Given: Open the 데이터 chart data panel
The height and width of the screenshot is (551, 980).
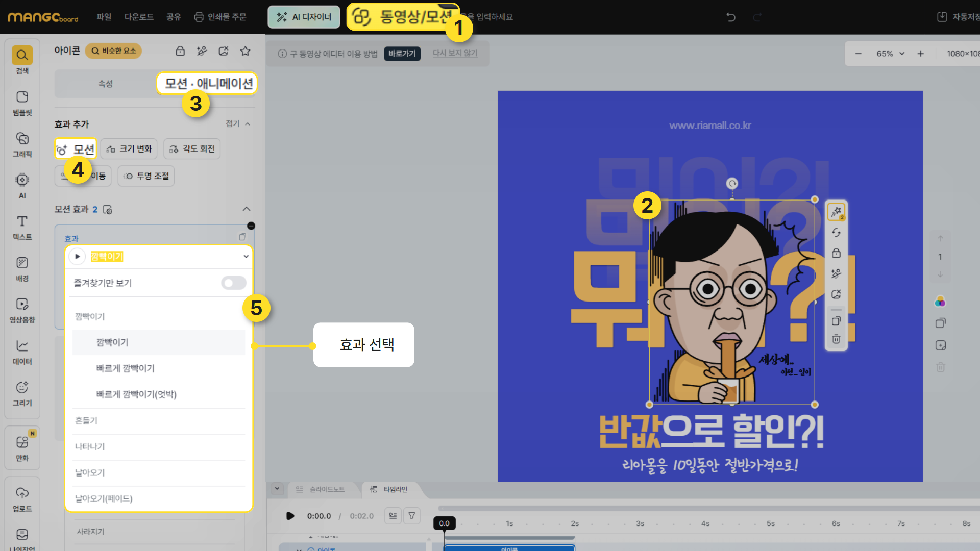Looking at the screenshot, I should coord(22,352).
